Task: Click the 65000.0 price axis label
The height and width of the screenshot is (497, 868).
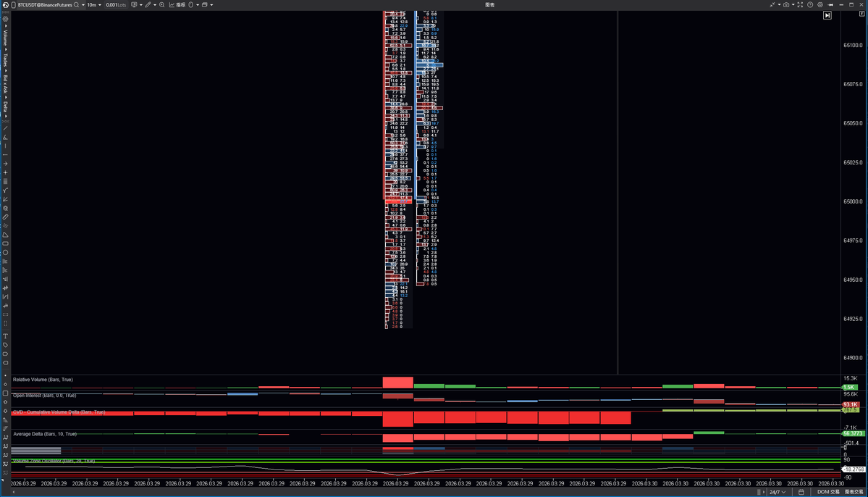Action: (853, 201)
